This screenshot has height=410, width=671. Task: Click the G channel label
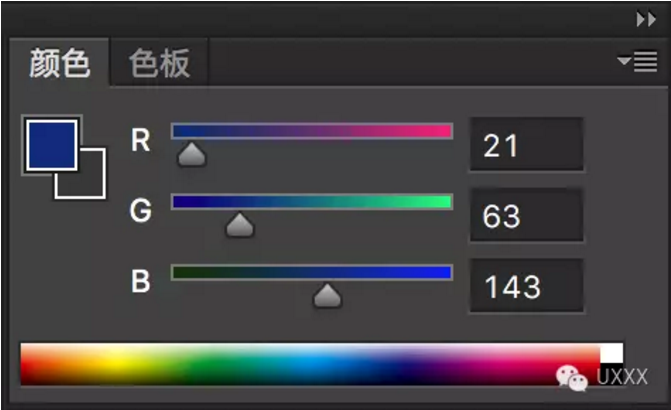[x=141, y=211]
